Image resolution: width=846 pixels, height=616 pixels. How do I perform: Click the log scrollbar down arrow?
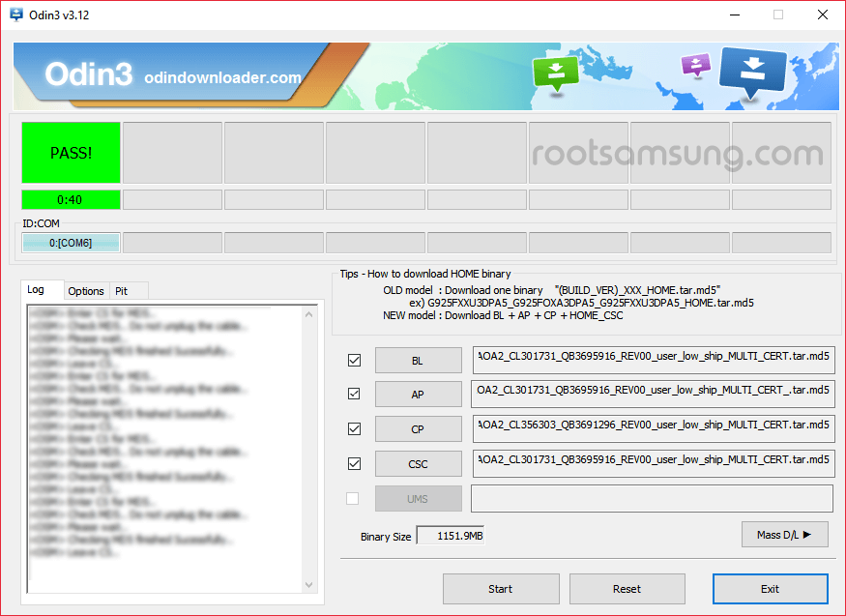pyautogui.click(x=308, y=585)
